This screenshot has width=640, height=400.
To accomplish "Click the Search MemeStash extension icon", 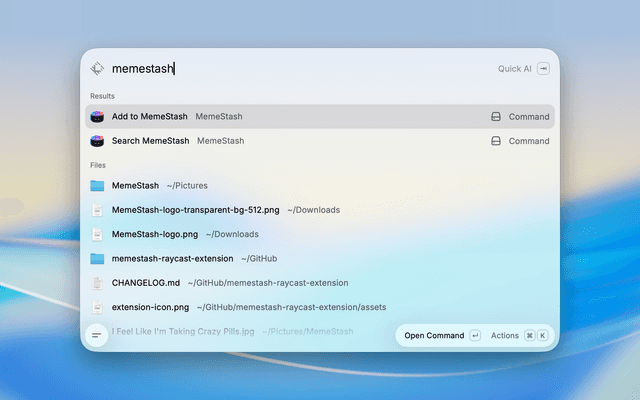I will pyautogui.click(x=97, y=141).
